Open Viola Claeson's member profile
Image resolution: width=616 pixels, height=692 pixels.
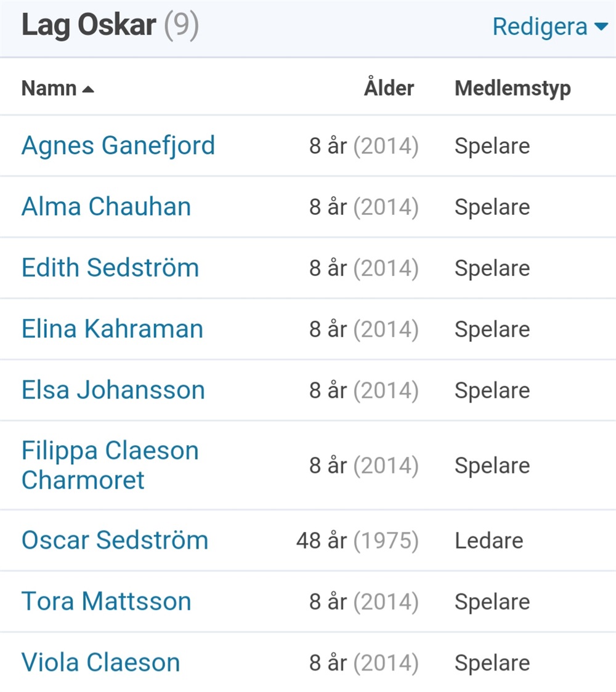coord(100,662)
